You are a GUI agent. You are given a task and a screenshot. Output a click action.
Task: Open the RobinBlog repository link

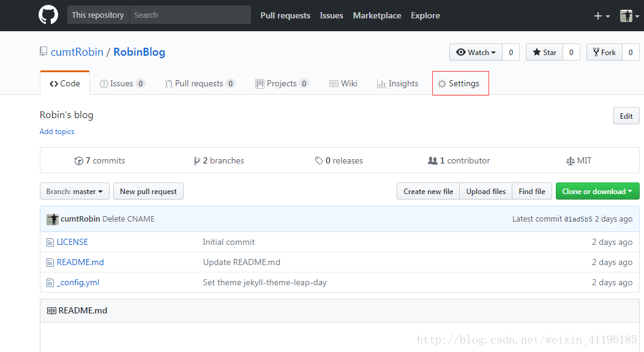pyautogui.click(x=139, y=52)
